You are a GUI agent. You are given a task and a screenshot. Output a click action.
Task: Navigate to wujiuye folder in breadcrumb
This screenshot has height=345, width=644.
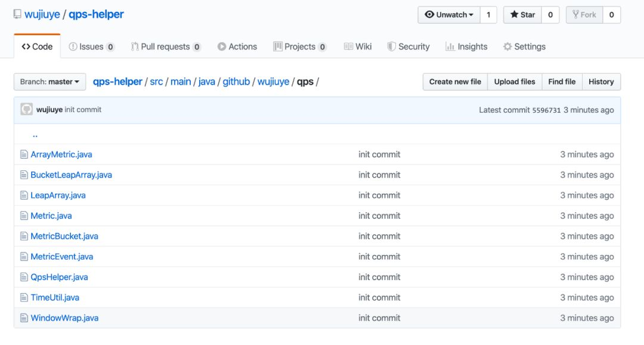(274, 82)
